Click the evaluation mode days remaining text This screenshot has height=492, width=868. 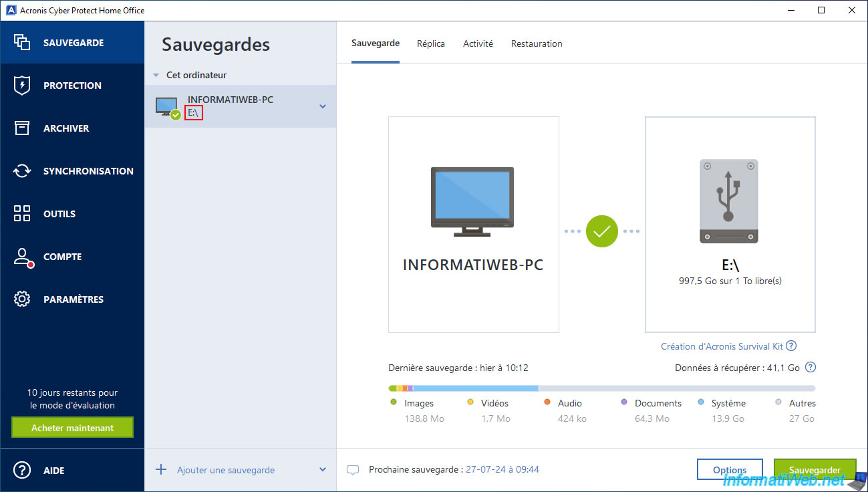pos(72,399)
